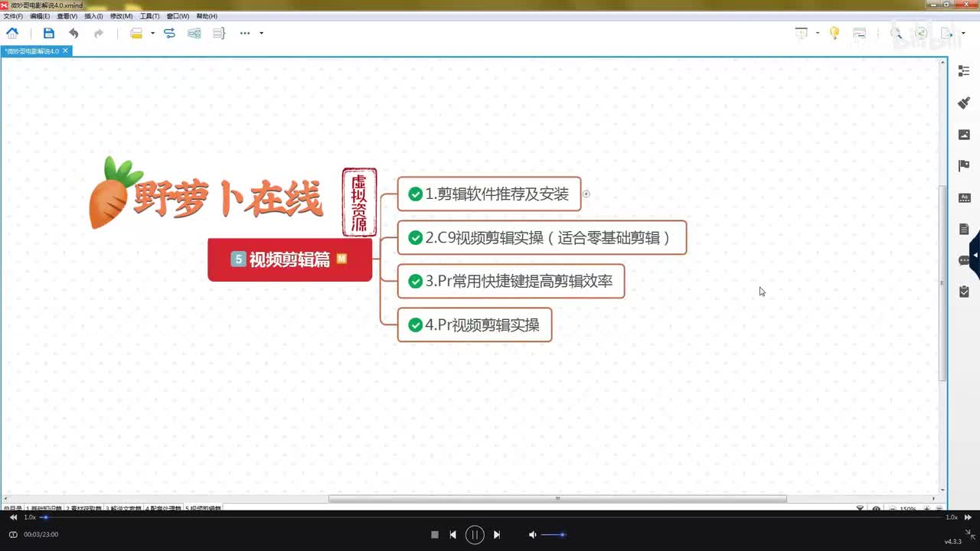Start presentation mode
Screen dimensions: 980x551
(801, 33)
